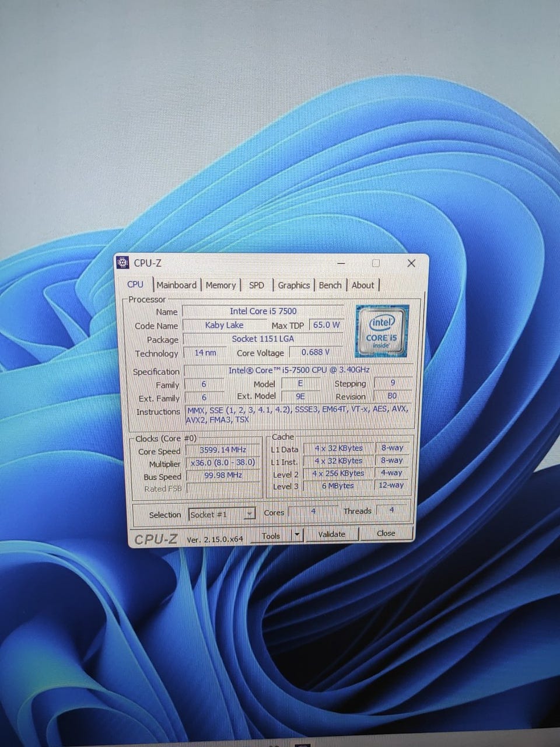Click the Core Voltage value 0.688 V
Screen dimensions: 560x747
coord(316,352)
